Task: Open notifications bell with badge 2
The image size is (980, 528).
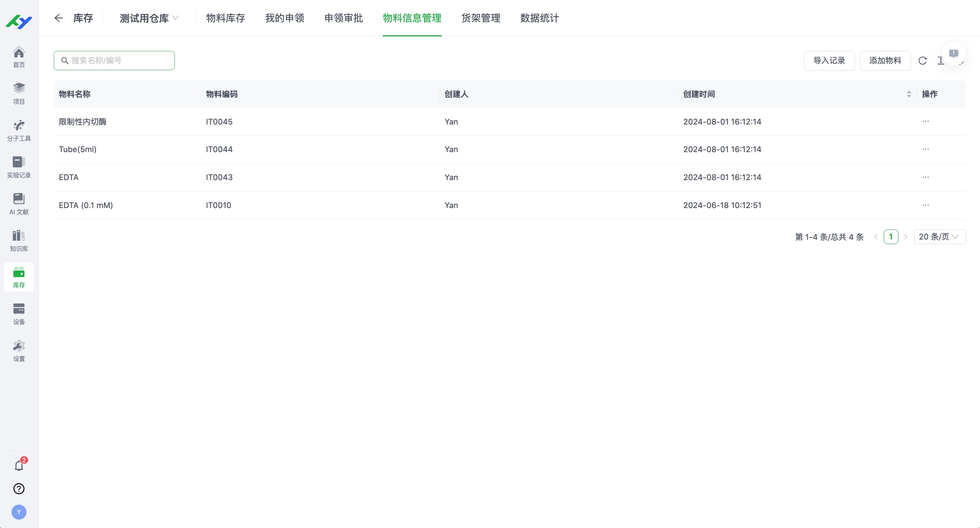Action: click(19, 465)
